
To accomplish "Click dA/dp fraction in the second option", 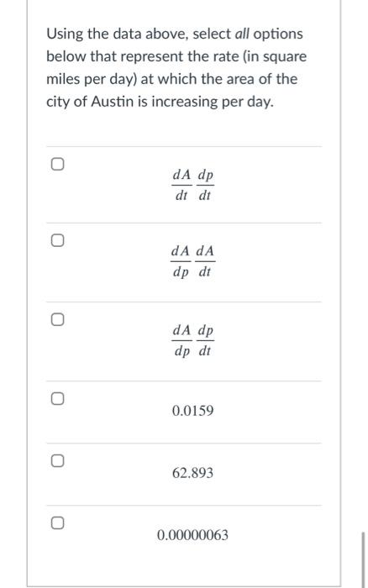I will tap(181, 261).
